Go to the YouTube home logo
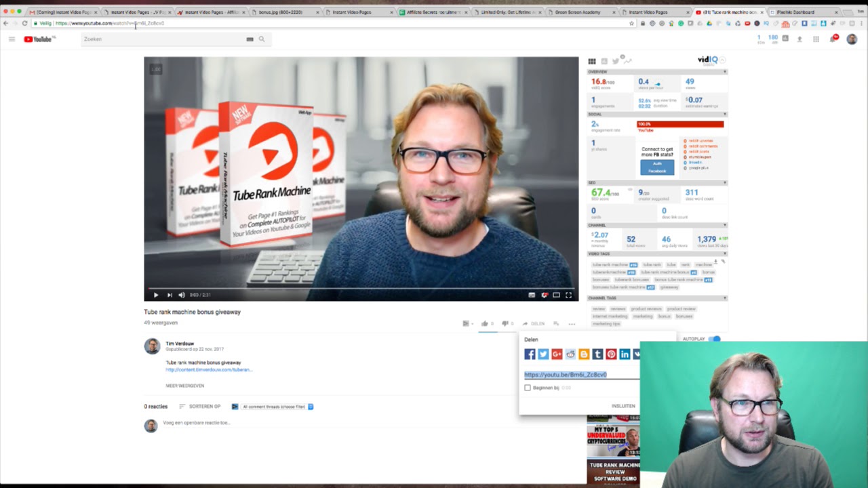The image size is (868, 488). [39, 39]
